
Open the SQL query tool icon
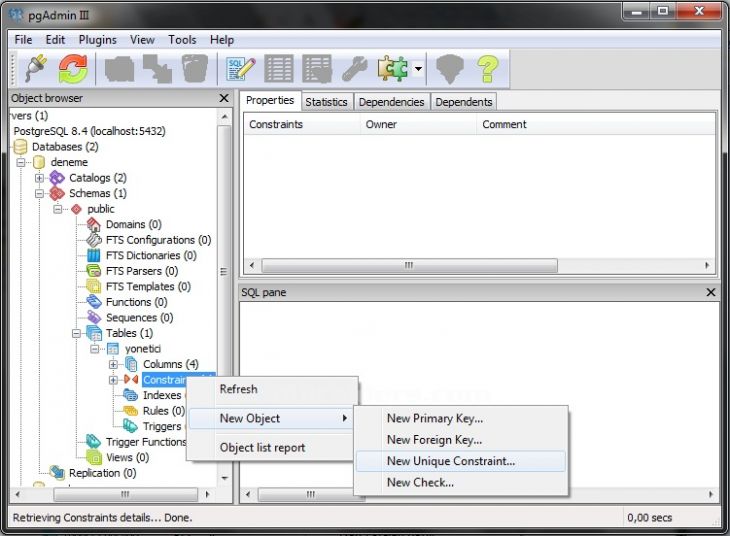(x=240, y=69)
